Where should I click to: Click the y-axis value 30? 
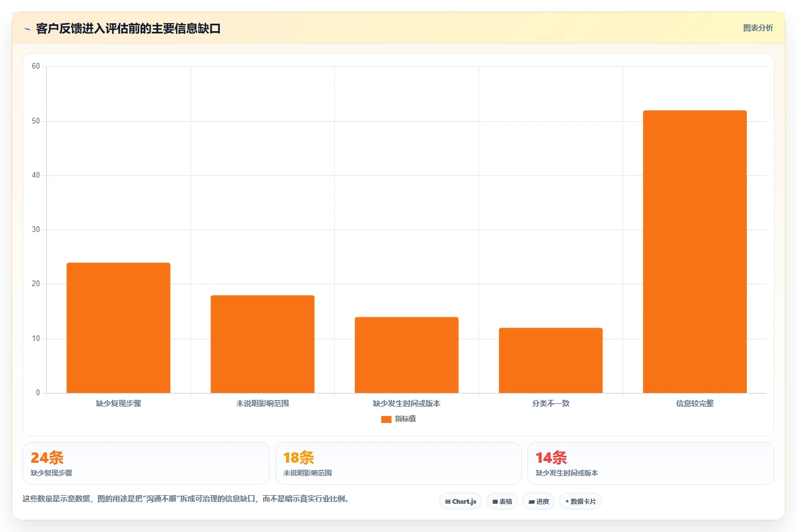36,230
